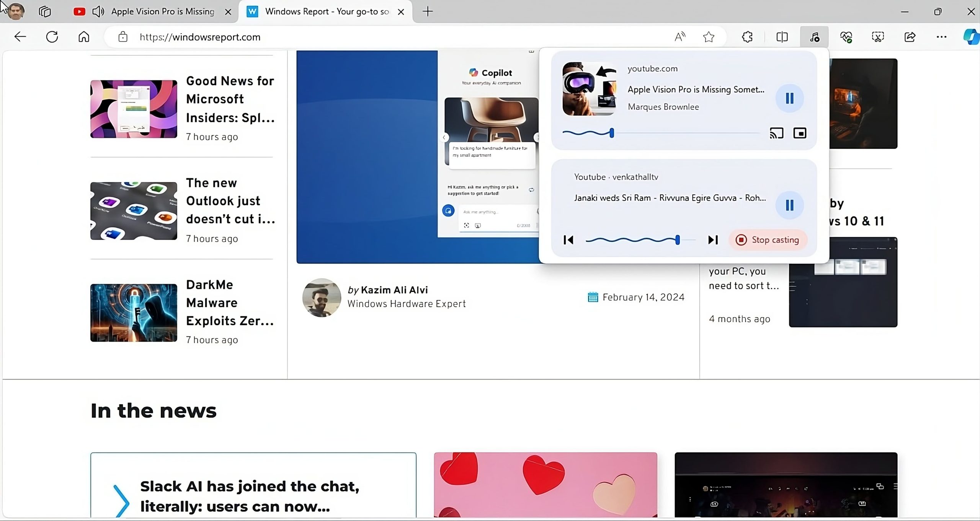Skip to previous track in cast session
The width and height of the screenshot is (980, 521).
[568, 240]
